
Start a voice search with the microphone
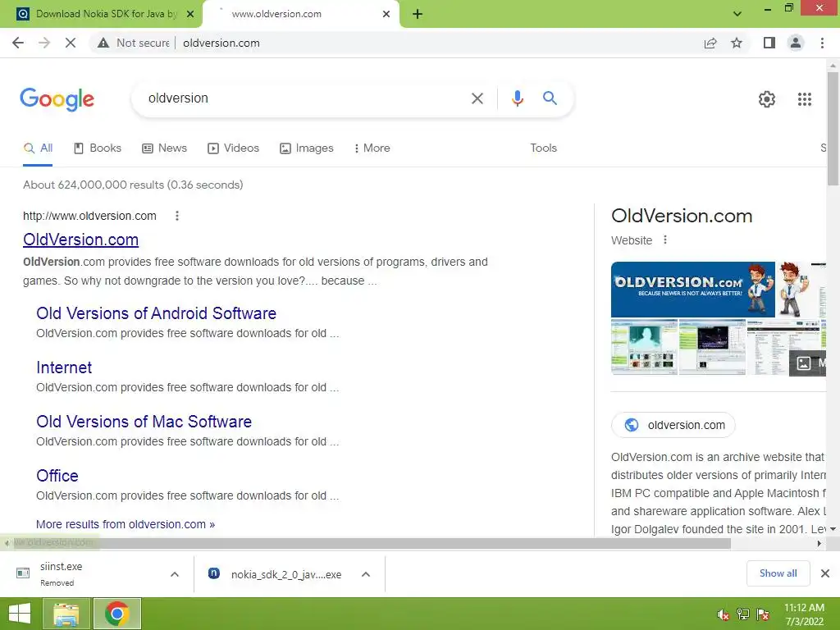(x=517, y=98)
